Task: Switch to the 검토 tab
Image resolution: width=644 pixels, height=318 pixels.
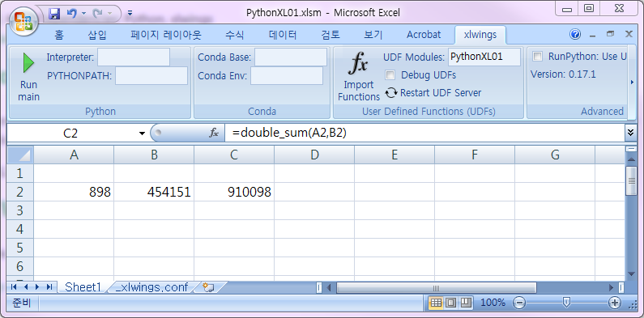Action: tap(331, 35)
